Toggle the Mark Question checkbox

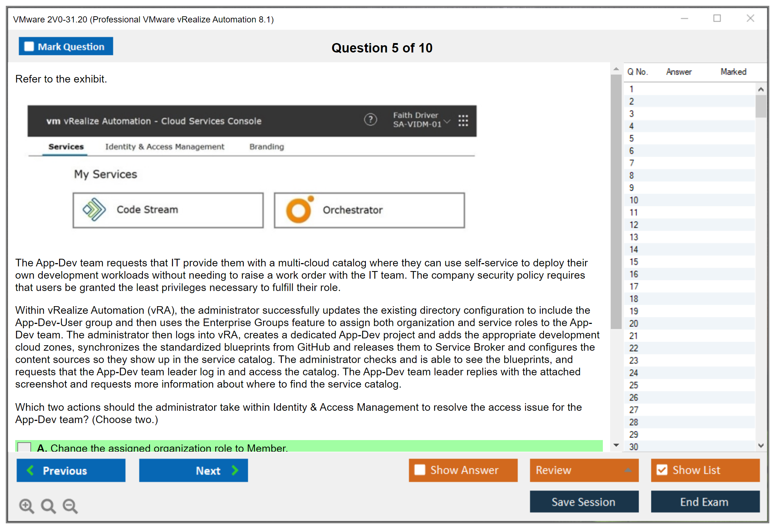pos(29,47)
